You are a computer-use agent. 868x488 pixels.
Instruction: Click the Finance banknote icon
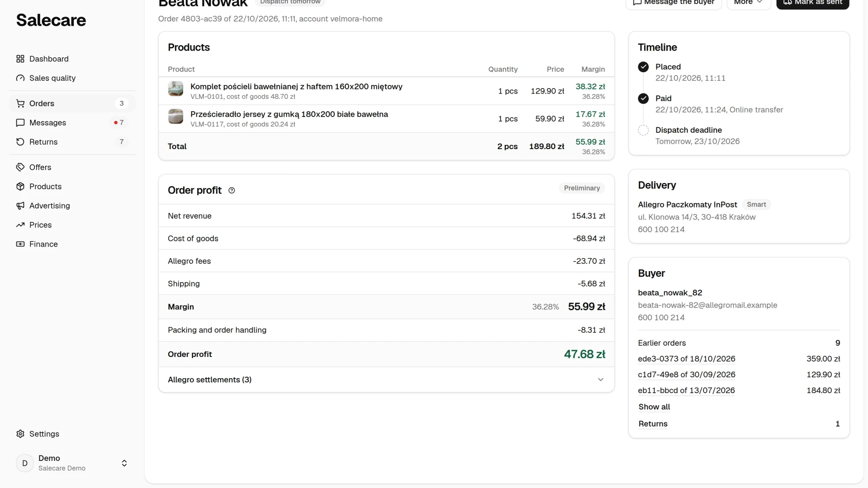[x=20, y=244]
